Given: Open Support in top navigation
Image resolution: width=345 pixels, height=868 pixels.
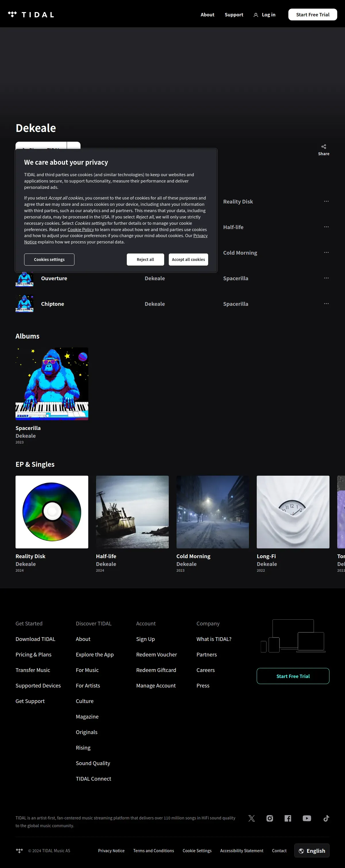Looking at the screenshot, I should point(234,14).
